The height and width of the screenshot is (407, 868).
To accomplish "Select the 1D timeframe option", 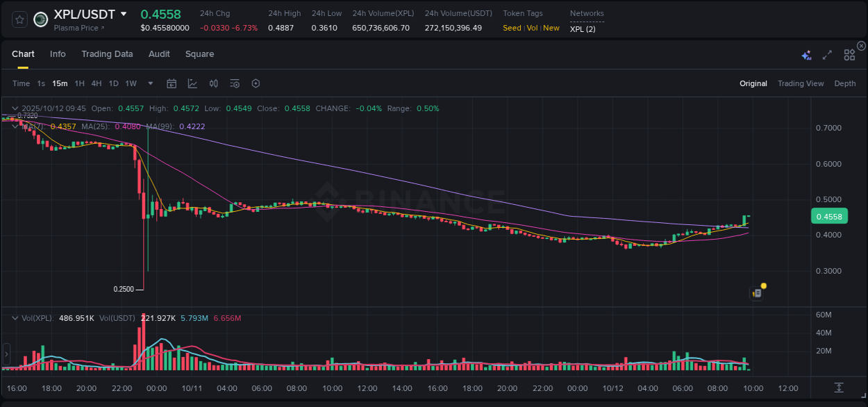I will point(113,83).
